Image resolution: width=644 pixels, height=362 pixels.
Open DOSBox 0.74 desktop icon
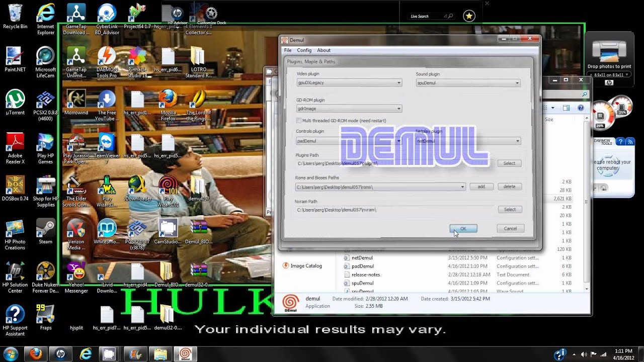pyautogui.click(x=15, y=189)
